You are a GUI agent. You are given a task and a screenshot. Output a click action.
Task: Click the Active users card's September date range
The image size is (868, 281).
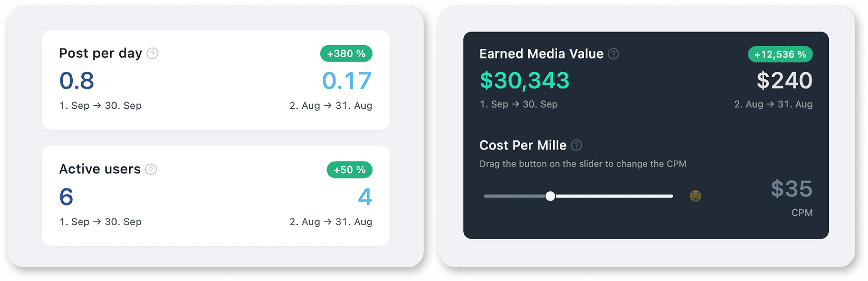[100, 222]
